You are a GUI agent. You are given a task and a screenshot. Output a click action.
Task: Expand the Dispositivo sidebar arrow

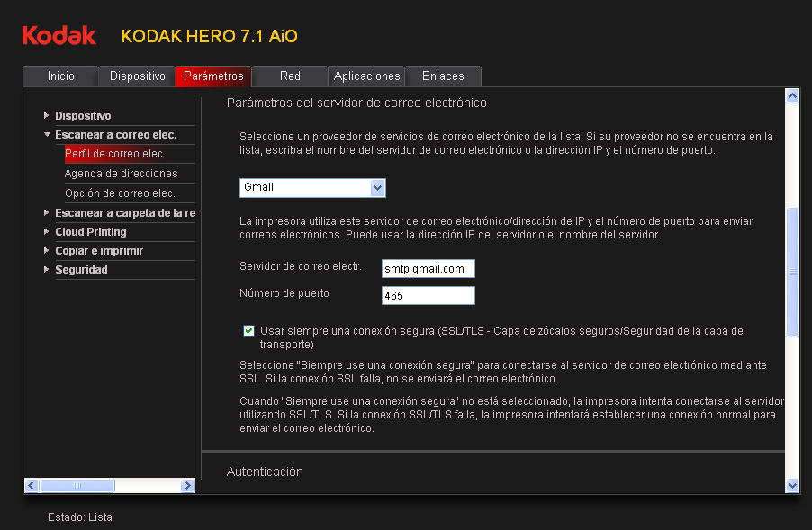[46, 115]
